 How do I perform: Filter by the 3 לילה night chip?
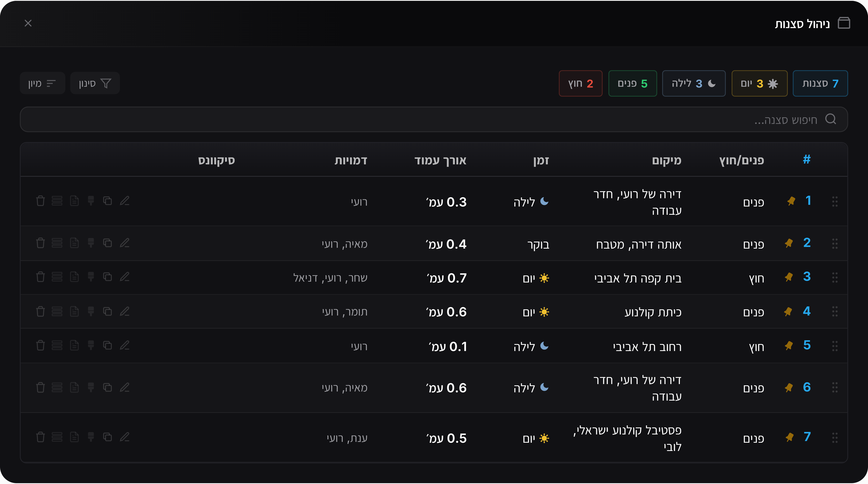694,83
